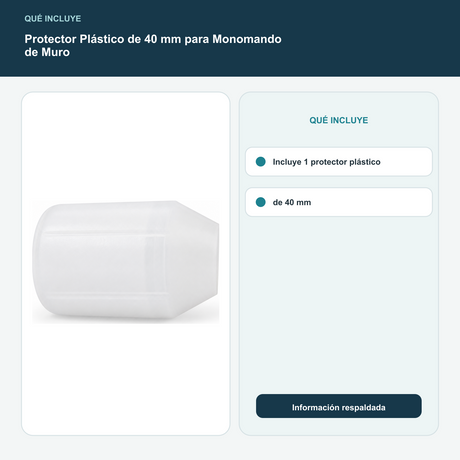Click the "de 40 mm" text label
Image resolution: width=460 pixels, height=460 pixels.
tap(292, 202)
